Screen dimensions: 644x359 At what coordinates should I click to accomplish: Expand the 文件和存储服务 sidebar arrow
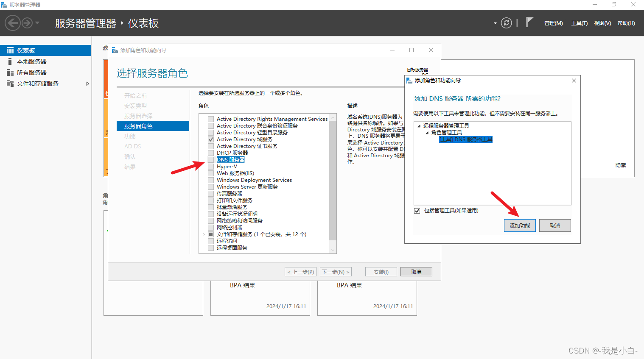pos(87,83)
